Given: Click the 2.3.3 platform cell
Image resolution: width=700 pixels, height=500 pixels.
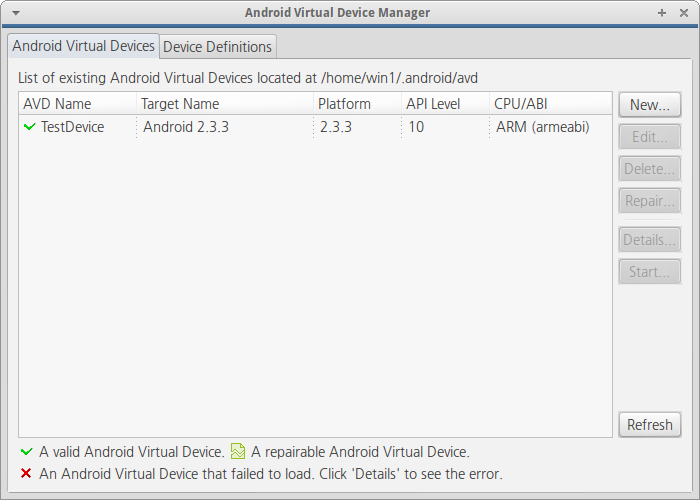Looking at the screenshot, I should [336, 127].
